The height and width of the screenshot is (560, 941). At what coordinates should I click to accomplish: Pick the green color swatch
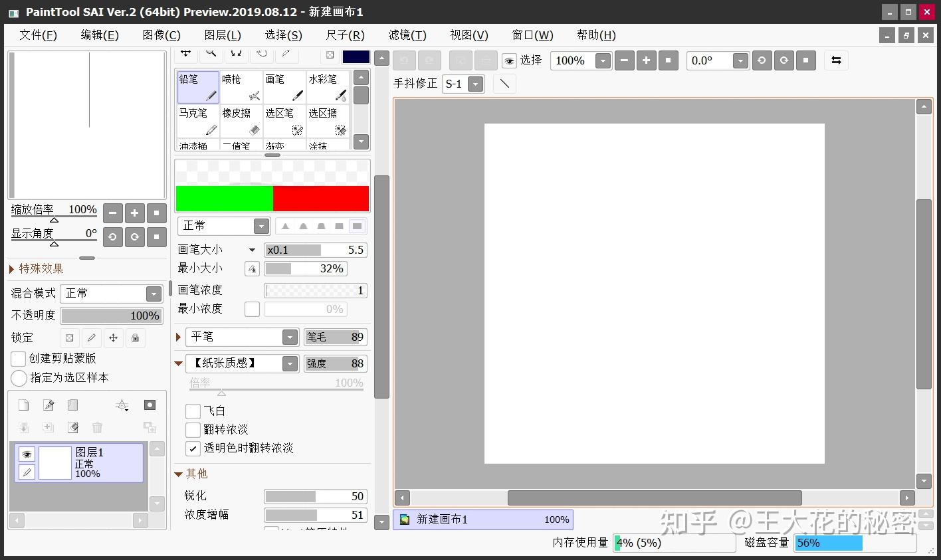coord(225,198)
